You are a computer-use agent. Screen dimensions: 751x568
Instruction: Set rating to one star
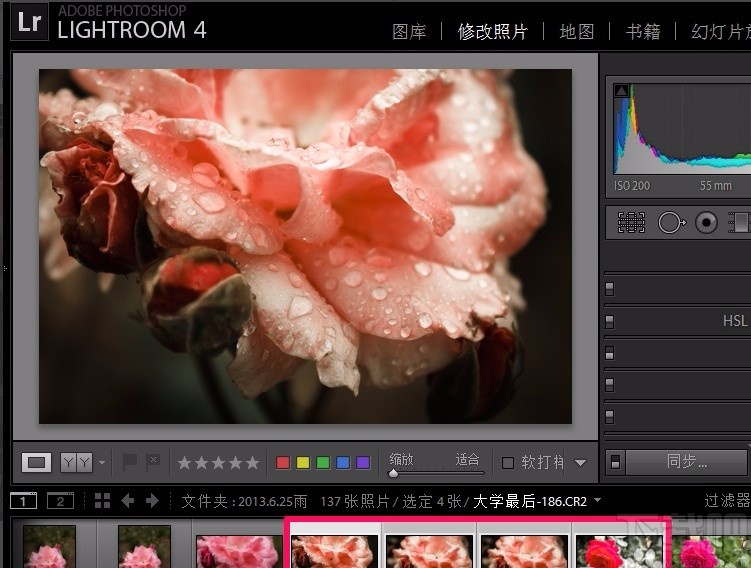[184, 463]
